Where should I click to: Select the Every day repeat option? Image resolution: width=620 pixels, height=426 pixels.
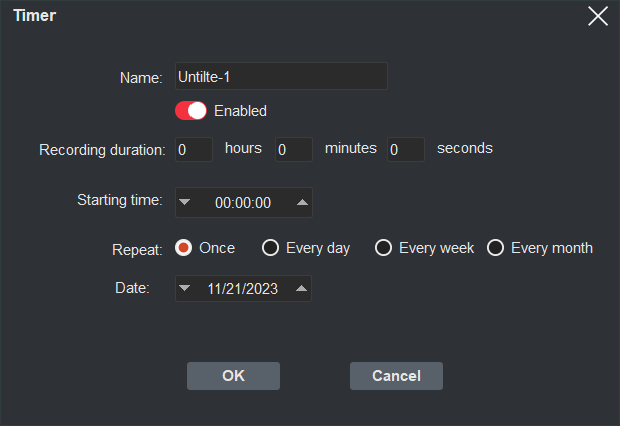tap(270, 248)
